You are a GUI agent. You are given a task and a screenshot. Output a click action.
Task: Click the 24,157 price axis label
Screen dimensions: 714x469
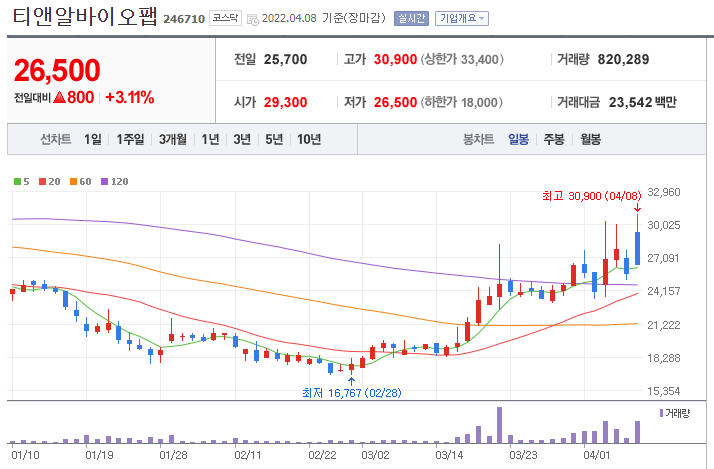tap(664, 291)
